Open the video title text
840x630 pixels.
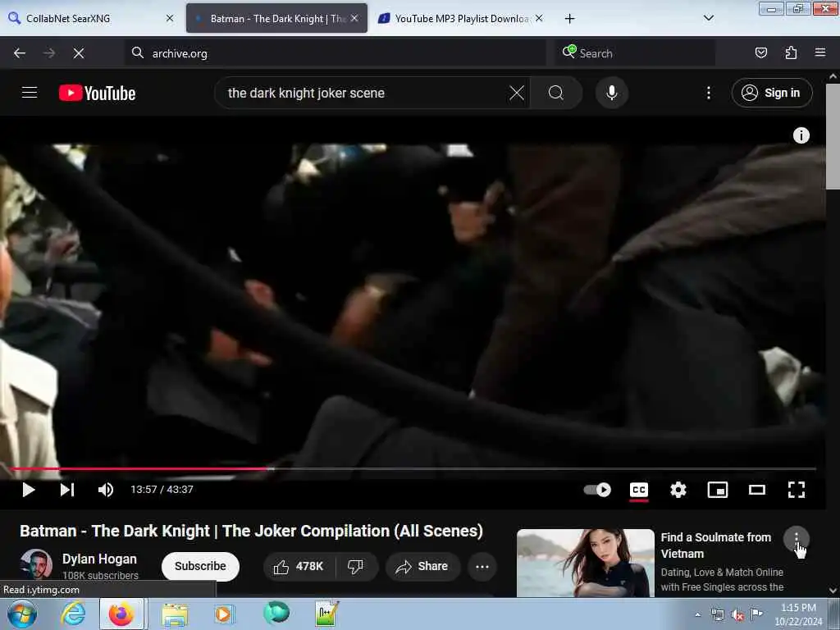point(251,531)
